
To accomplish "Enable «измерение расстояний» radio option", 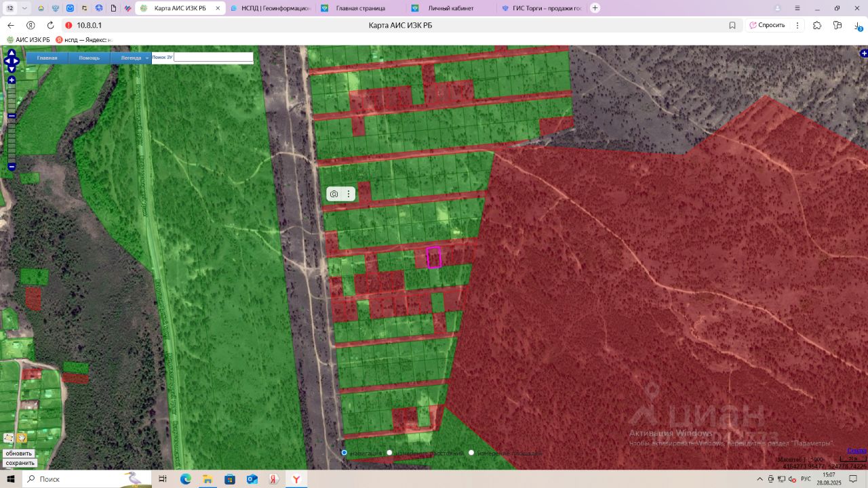I will 390,453.
